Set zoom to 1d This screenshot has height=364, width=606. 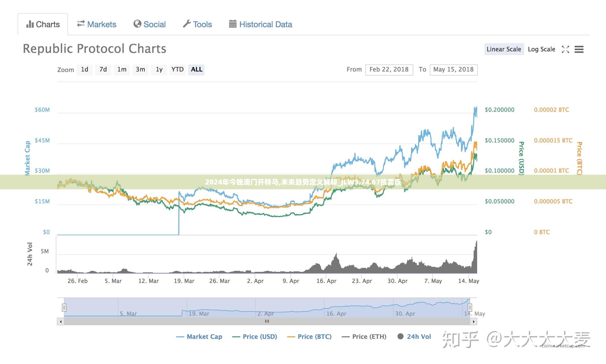pyautogui.click(x=85, y=69)
